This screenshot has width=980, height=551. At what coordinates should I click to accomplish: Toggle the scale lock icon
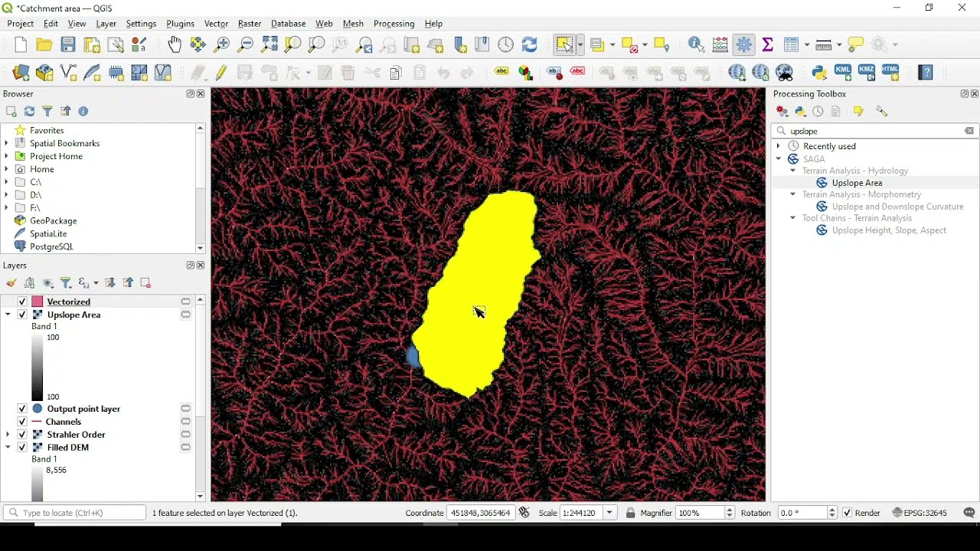[x=630, y=513]
